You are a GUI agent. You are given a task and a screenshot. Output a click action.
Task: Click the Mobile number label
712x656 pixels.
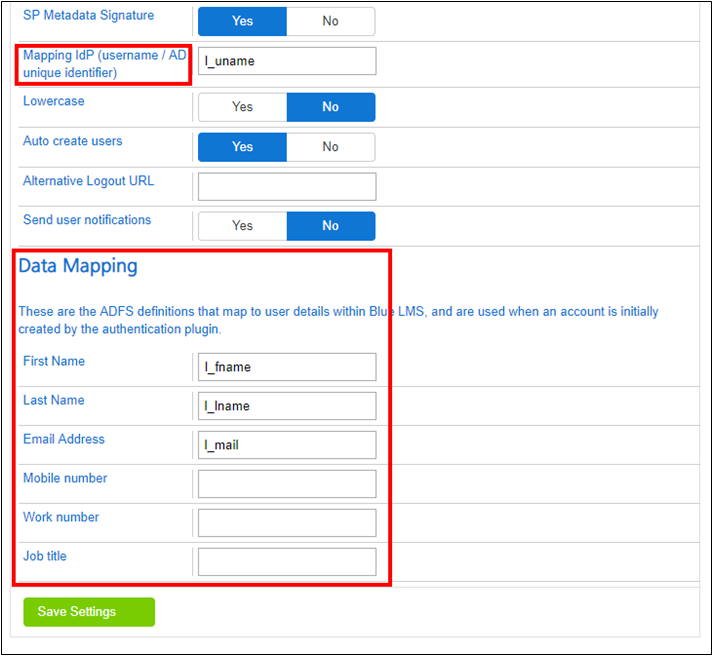coord(65,478)
